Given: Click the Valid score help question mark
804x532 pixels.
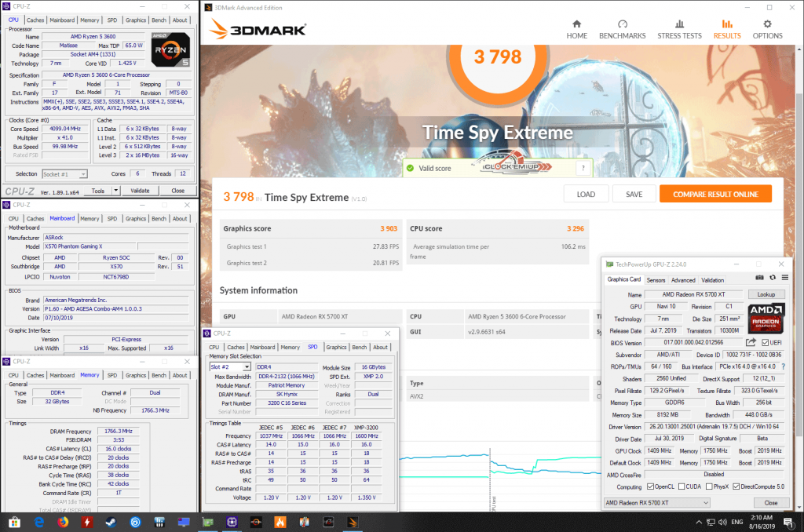Looking at the screenshot, I should click(583, 168).
